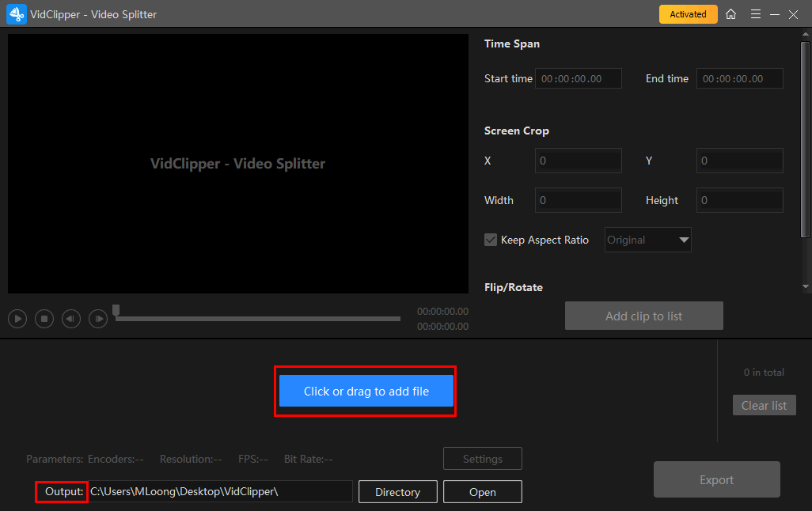Open the output folder with Open button

(482, 492)
